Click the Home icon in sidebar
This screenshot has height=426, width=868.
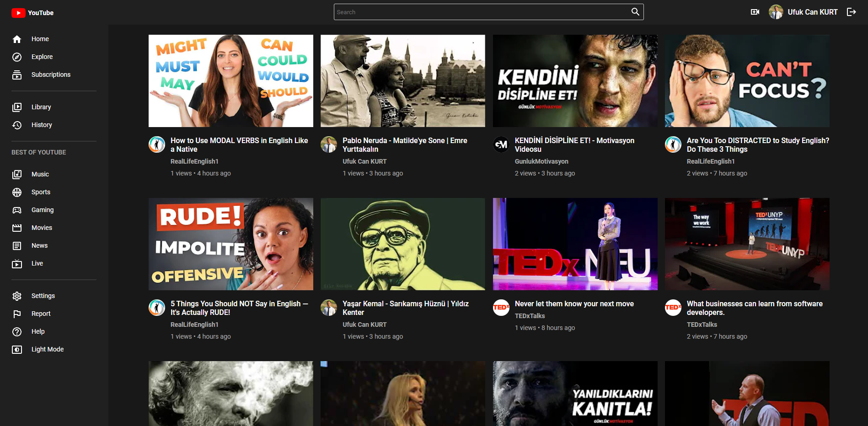(17, 39)
